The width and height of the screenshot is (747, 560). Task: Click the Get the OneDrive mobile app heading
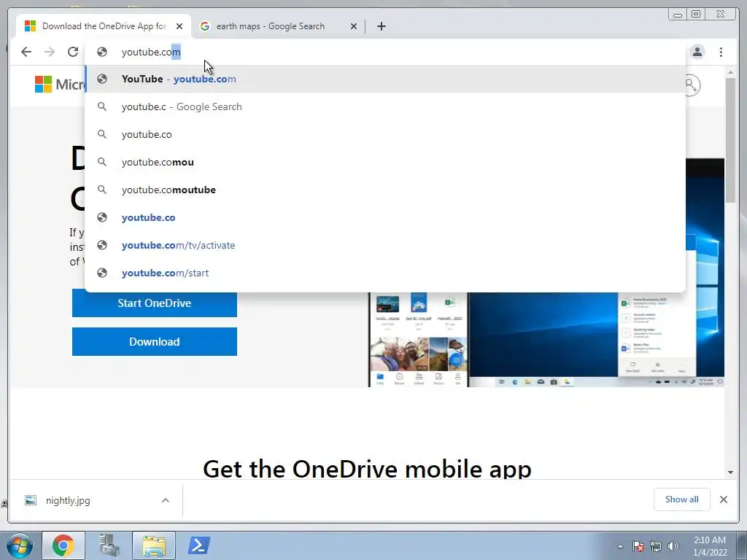click(367, 469)
